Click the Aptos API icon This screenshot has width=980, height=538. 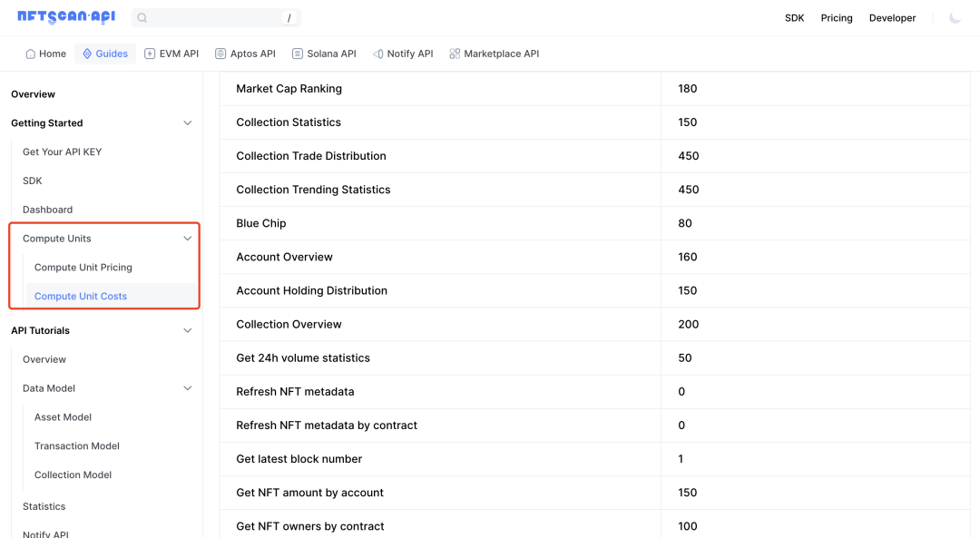(x=220, y=54)
